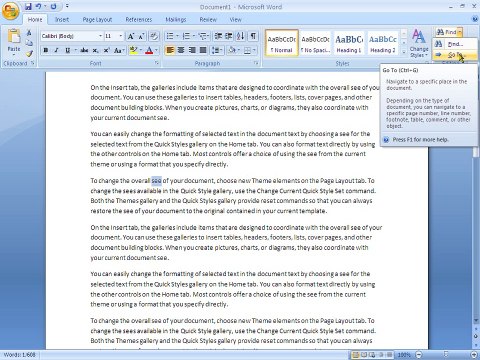Apply the Heading 1 style
The height and width of the screenshot is (360, 480).
[349, 43]
